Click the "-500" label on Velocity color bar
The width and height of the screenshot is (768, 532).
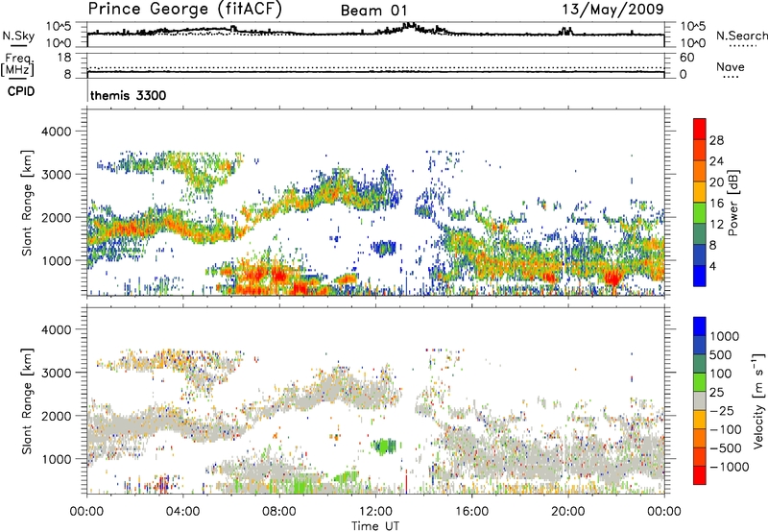click(x=726, y=448)
